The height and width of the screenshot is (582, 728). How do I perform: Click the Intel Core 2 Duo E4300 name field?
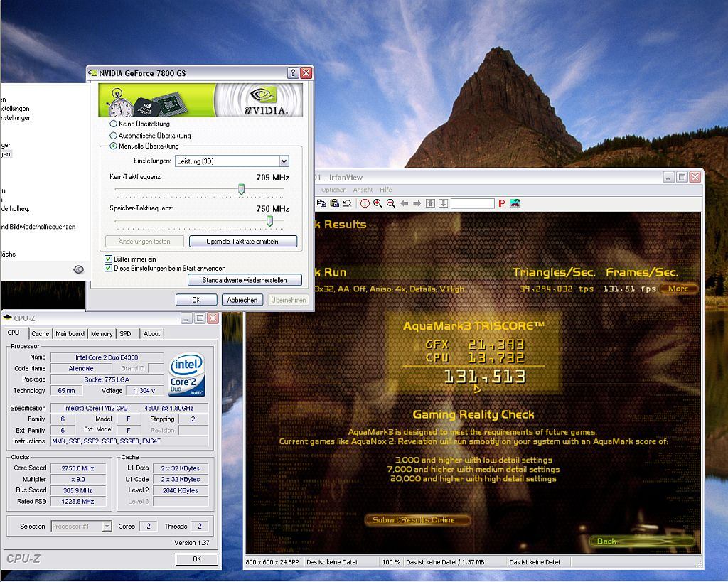click(x=107, y=357)
